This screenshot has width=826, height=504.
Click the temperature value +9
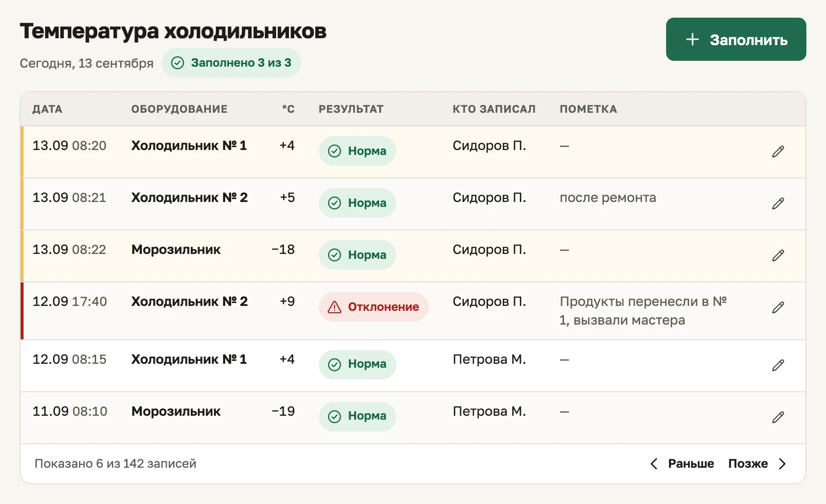287,302
